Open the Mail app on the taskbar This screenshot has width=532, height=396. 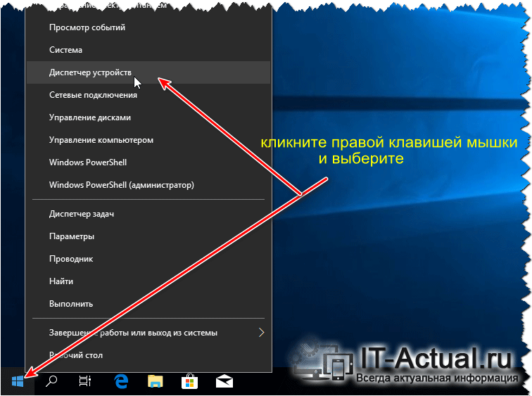pos(224,381)
